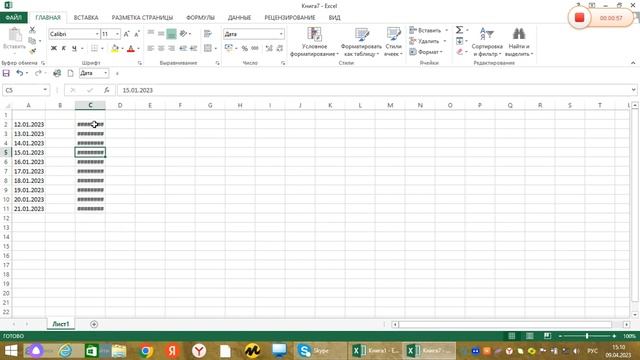The height and width of the screenshot is (360, 640).
Task: Increase font size with the large A icon
Action: tap(127, 34)
